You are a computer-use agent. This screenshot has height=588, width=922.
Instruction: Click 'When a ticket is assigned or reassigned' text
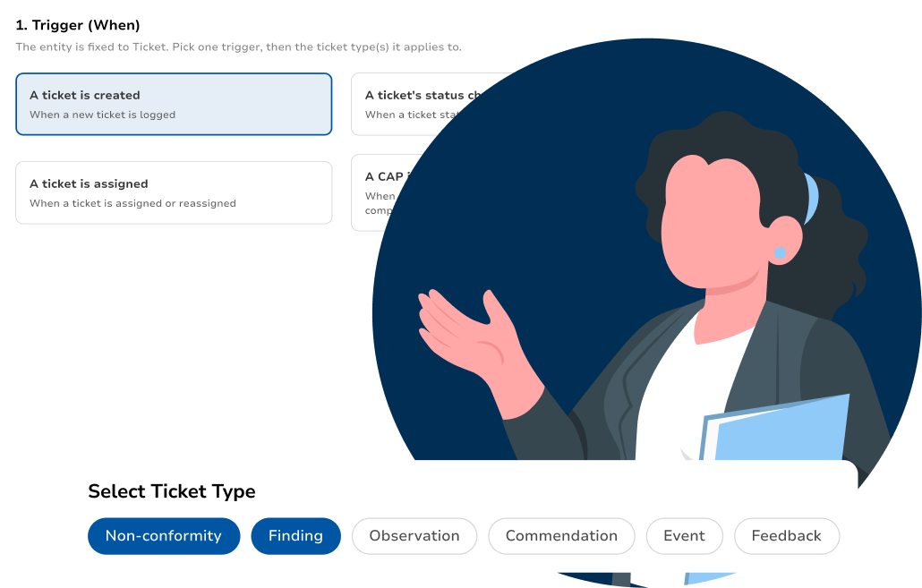tap(132, 203)
